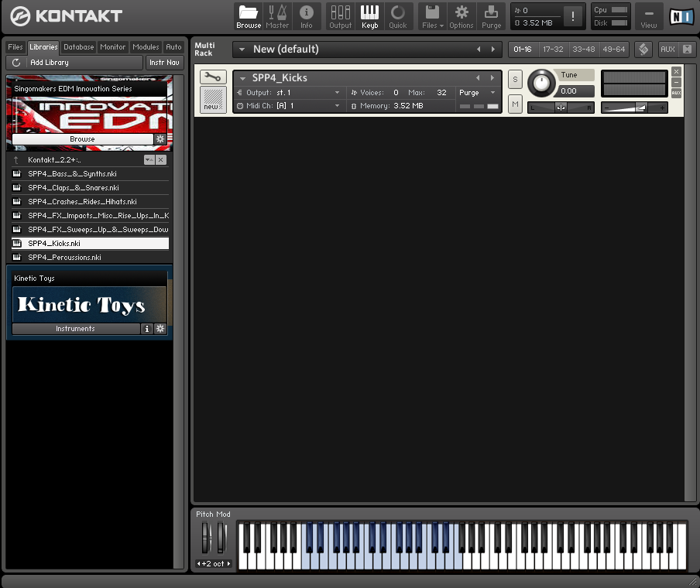Screen dimensions: 700x588
Task: Show the Info pane
Action: 307,17
